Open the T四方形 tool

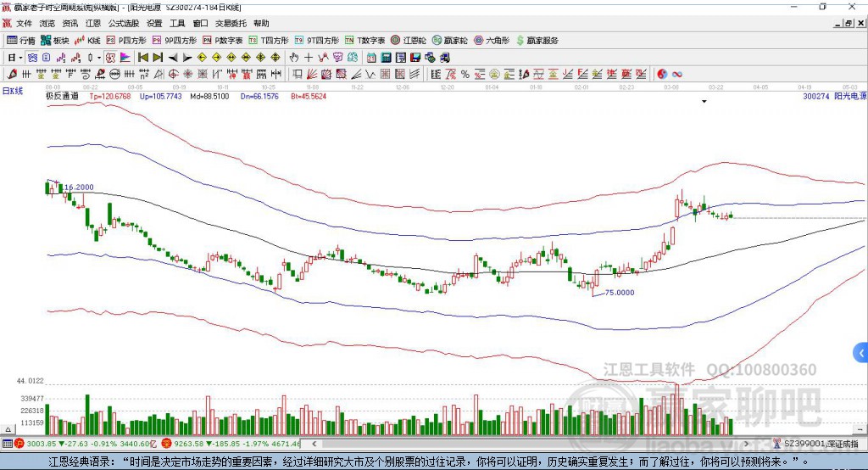click(x=269, y=41)
